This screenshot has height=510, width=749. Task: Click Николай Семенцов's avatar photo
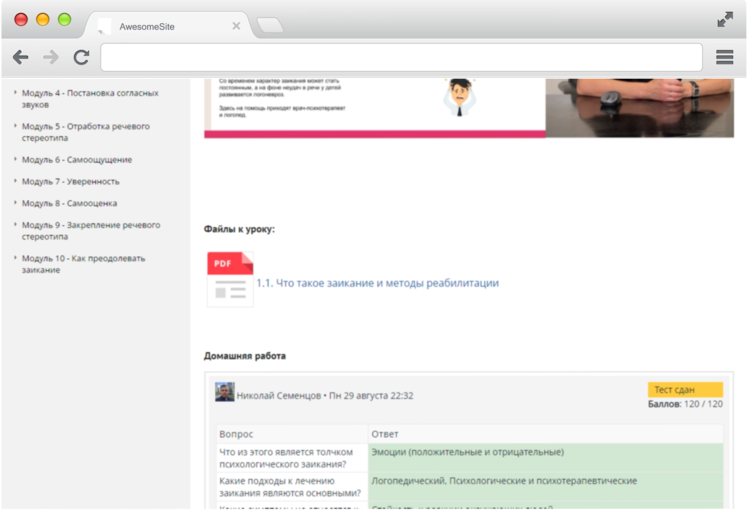(225, 392)
